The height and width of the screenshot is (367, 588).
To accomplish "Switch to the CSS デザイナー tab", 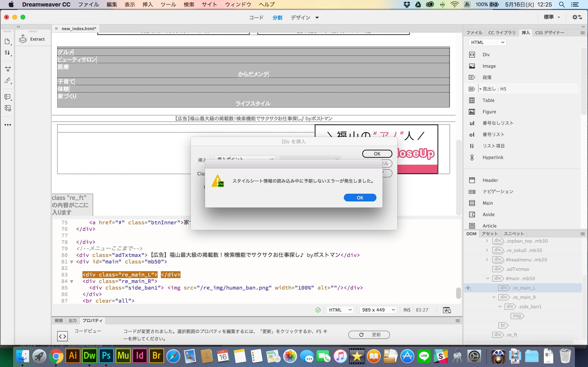I will [x=550, y=33].
